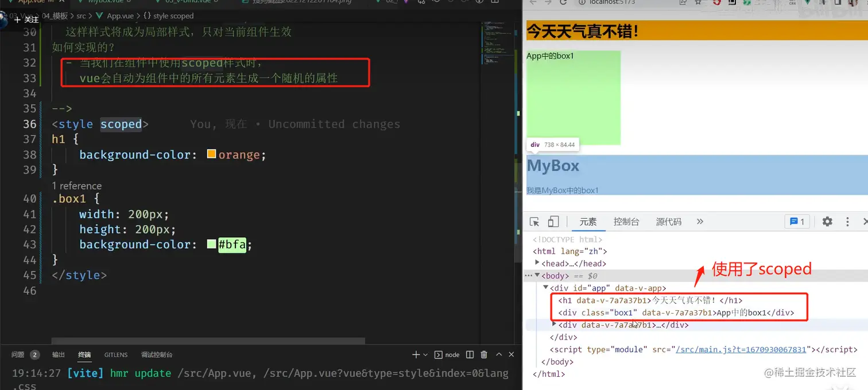Go forward in the browser
Screen dimensions: 868x390
pyautogui.click(x=547, y=3)
